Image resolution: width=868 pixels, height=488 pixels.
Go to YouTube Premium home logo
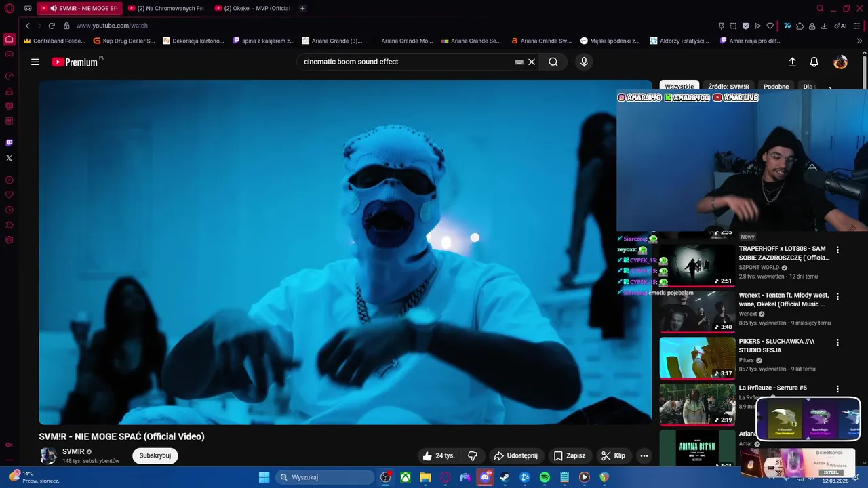75,62
